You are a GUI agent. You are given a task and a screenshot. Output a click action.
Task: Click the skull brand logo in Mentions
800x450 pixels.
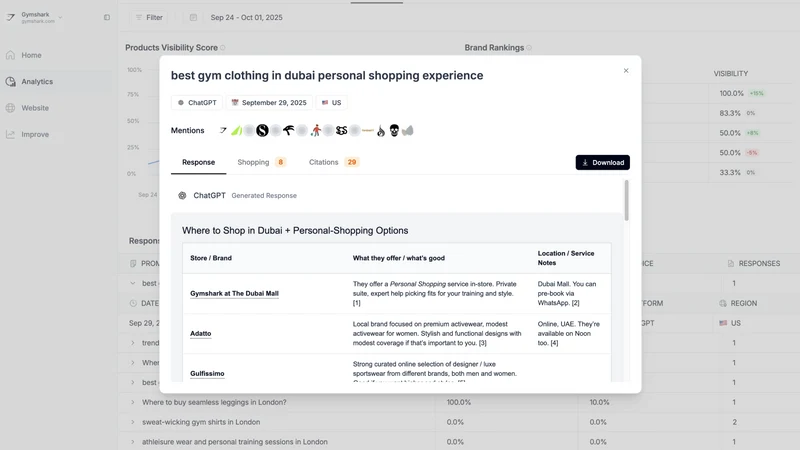394,131
